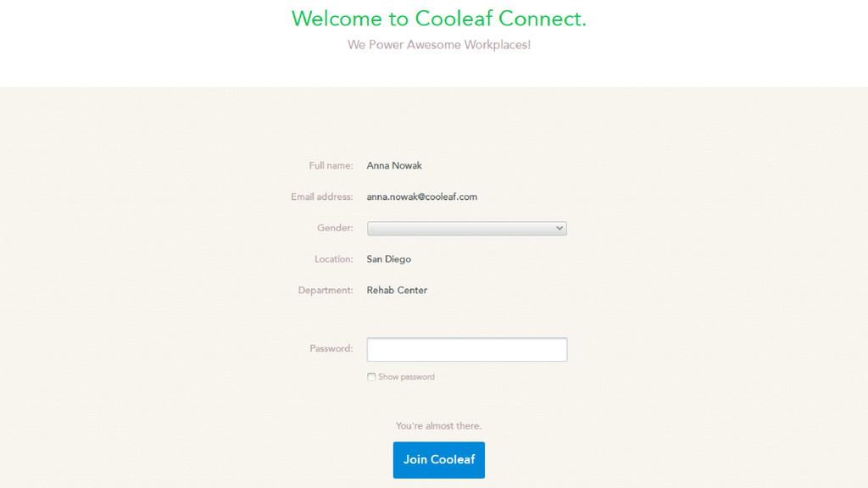Click the 'Password:' field label

pyautogui.click(x=331, y=348)
